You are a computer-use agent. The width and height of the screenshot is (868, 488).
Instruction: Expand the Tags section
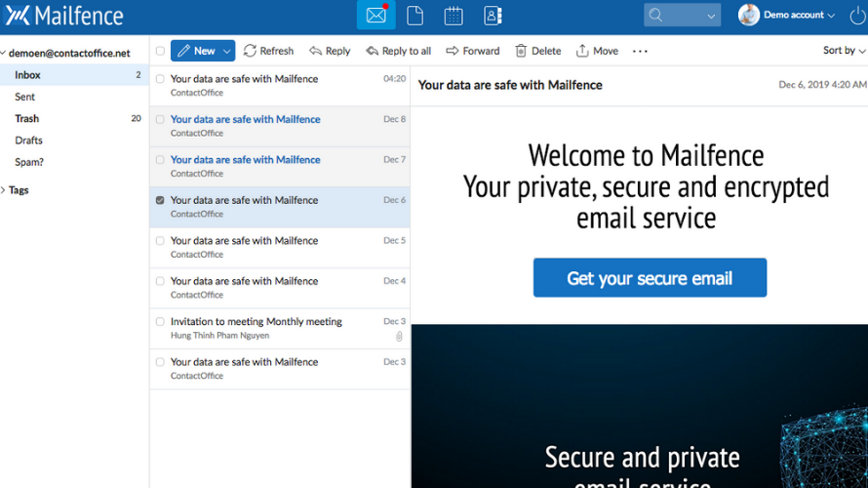(3, 190)
